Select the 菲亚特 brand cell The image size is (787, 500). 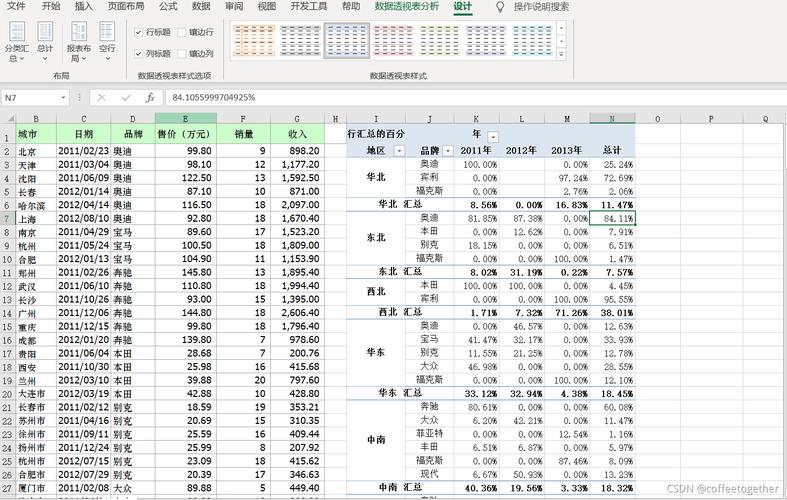click(430, 434)
